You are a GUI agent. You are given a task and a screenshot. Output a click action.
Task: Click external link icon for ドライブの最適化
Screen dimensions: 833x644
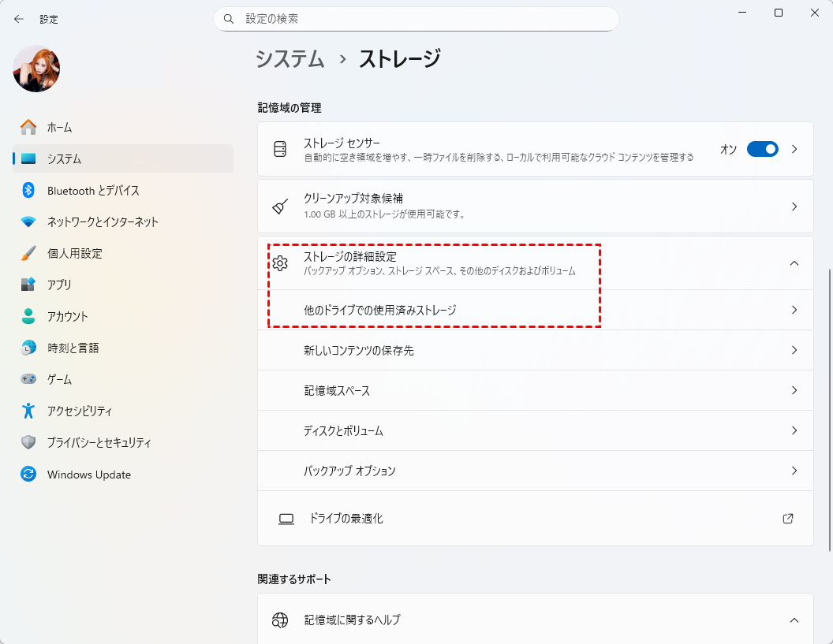[787, 519]
